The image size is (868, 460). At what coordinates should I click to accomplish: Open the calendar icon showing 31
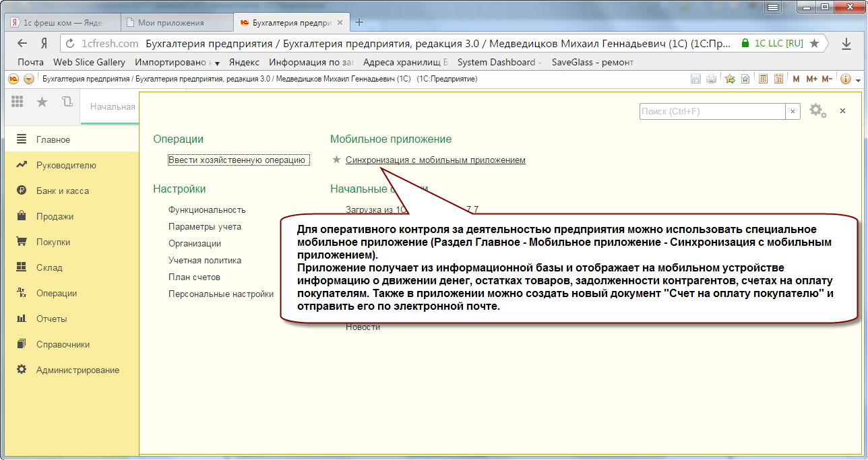pos(778,79)
